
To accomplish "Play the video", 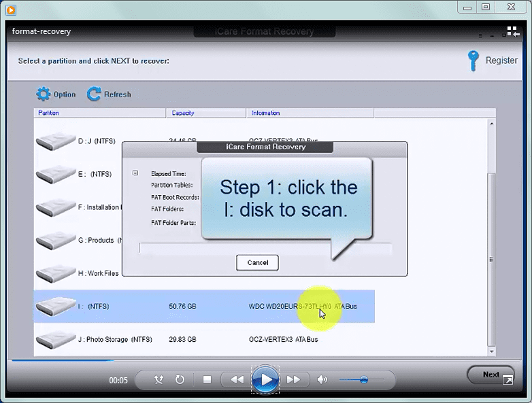I will [x=265, y=380].
